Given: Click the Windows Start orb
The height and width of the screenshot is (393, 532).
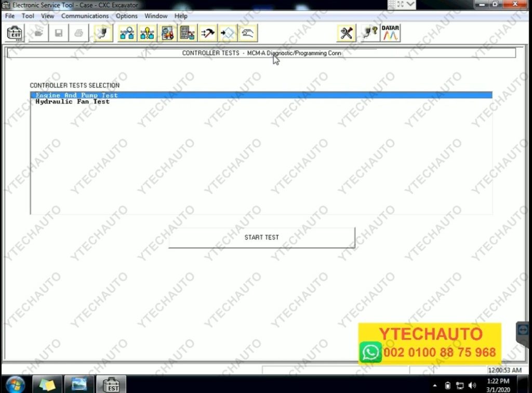Looking at the screenshot, I should [15, 385].
